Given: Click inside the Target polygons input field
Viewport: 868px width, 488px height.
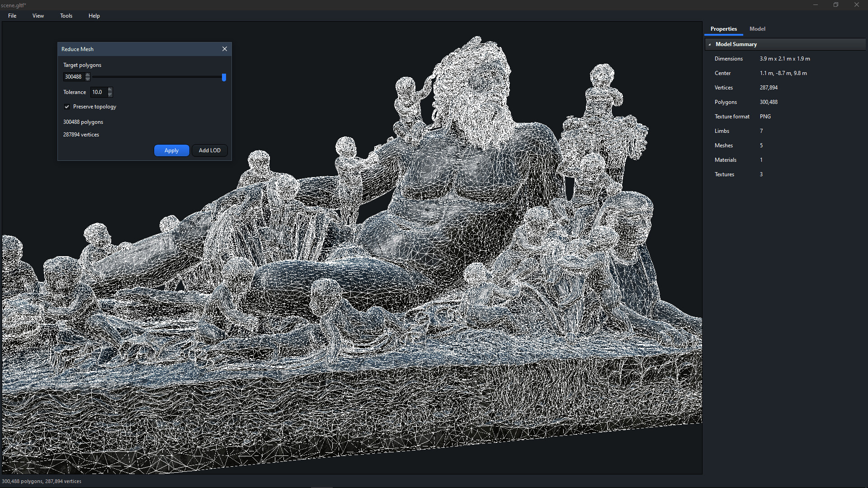Looking at the screenshot, I should coord(73,77).
